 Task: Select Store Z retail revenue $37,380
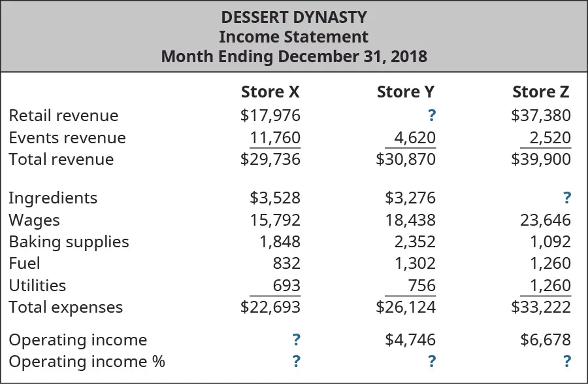coord(542,116)
